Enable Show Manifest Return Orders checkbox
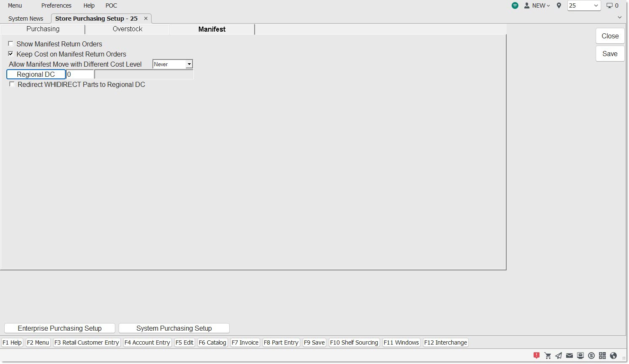 tap(11, 44)
